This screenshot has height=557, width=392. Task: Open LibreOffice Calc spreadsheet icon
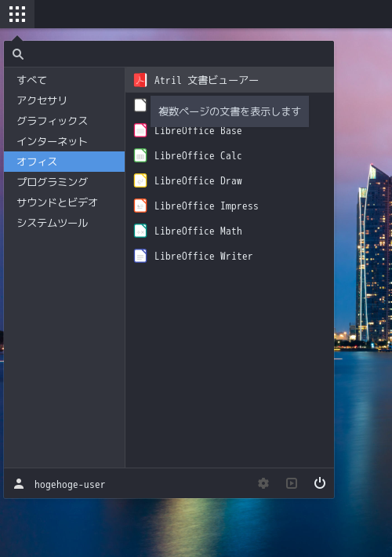point(140,155)
